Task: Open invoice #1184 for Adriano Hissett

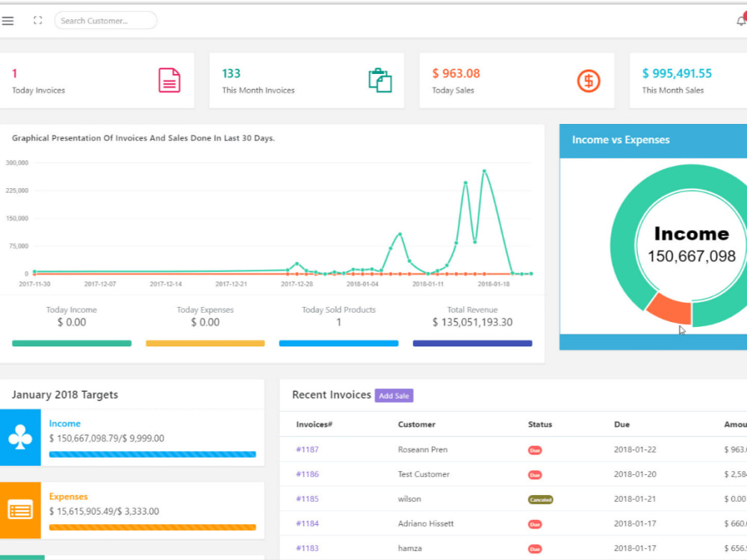Action: [306, 523]
